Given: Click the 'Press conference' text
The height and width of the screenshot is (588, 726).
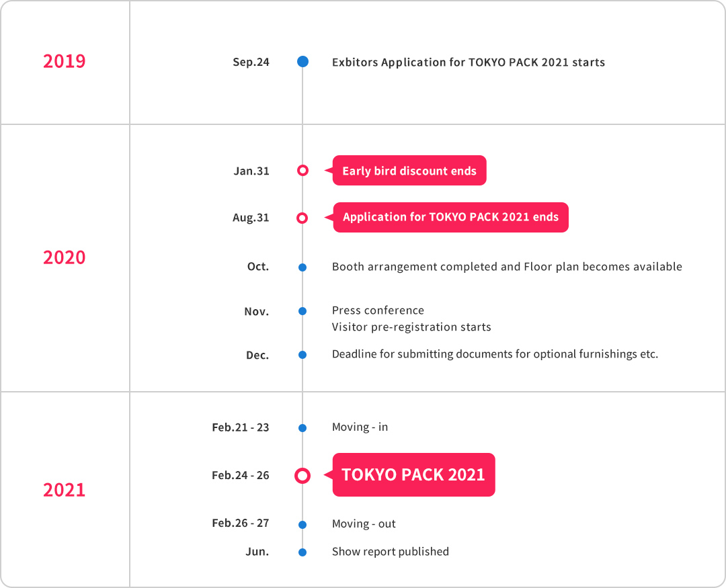Looking at the screenshot, I should pyautogui.click(x=378, y=310).
